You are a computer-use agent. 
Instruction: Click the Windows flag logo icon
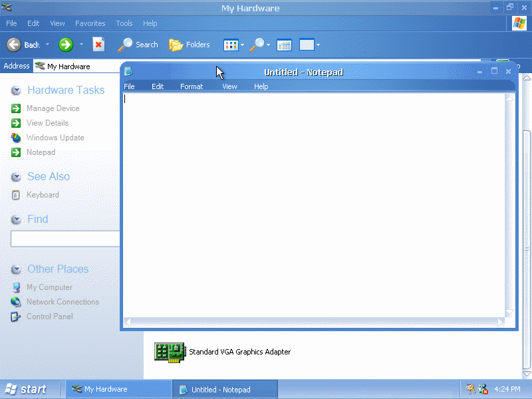pos(519,23)
